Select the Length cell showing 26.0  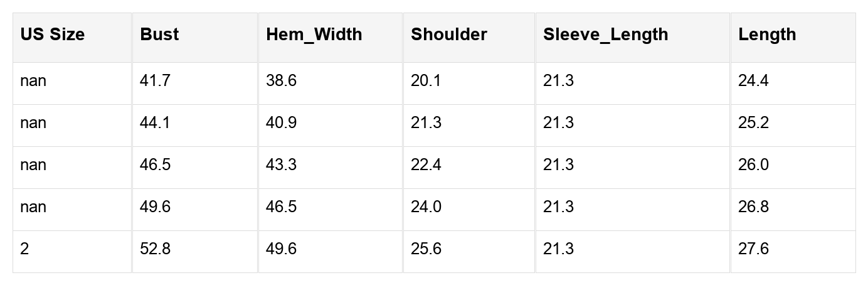(x=753, y=165)
